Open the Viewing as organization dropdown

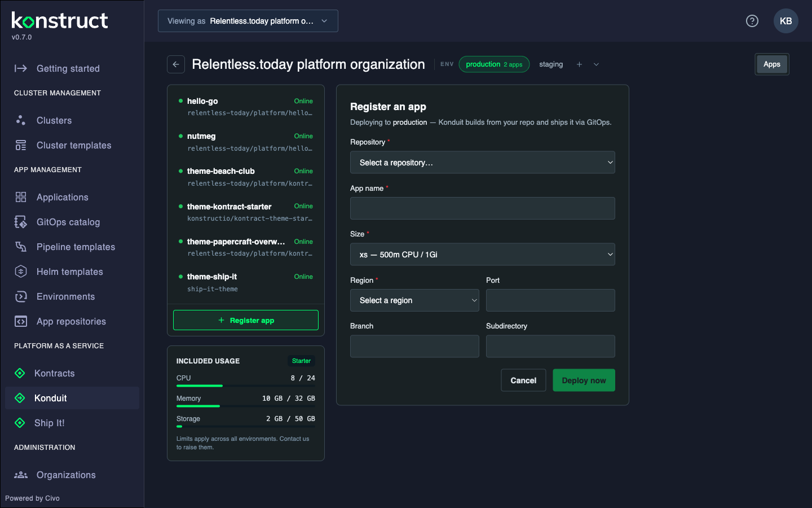coord(248,21)
